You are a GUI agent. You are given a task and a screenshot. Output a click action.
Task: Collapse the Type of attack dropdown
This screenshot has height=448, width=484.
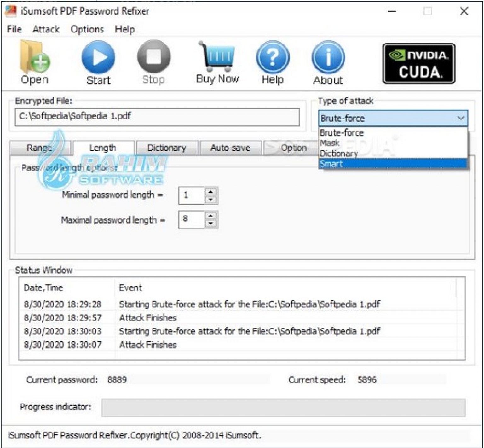click(461, 118)
